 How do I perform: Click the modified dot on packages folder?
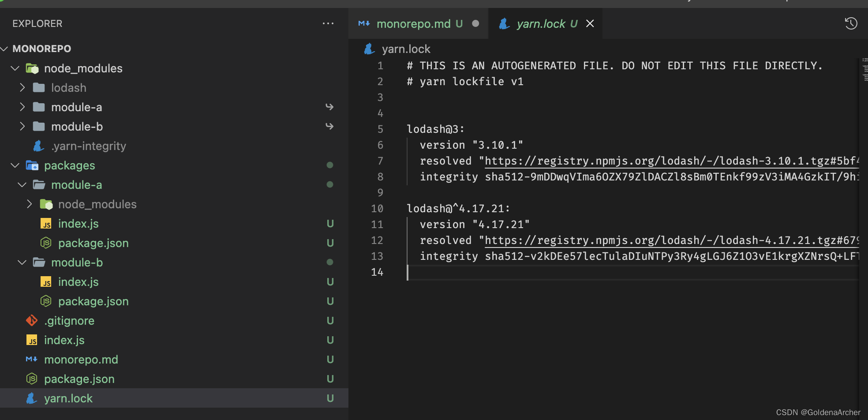[329, 165]
